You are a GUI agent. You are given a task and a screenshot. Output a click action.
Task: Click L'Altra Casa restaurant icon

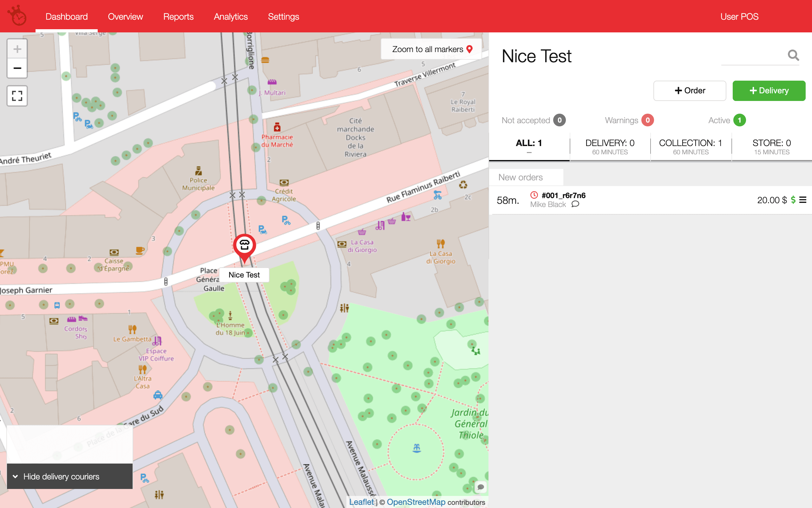[143, 369]
